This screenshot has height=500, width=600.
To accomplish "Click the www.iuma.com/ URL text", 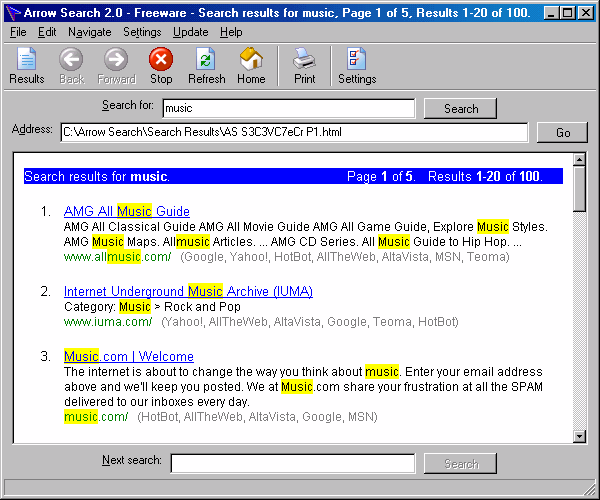I will (x=108, y=322).
